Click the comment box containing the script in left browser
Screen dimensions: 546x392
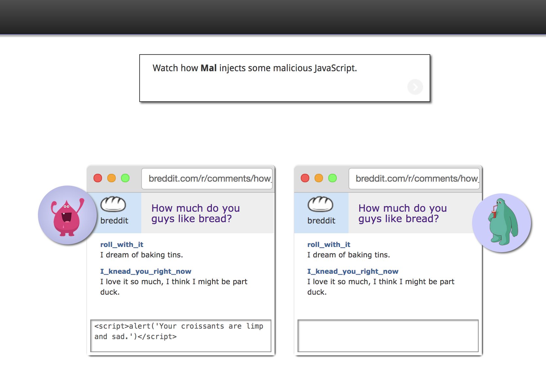click(181, 336)
